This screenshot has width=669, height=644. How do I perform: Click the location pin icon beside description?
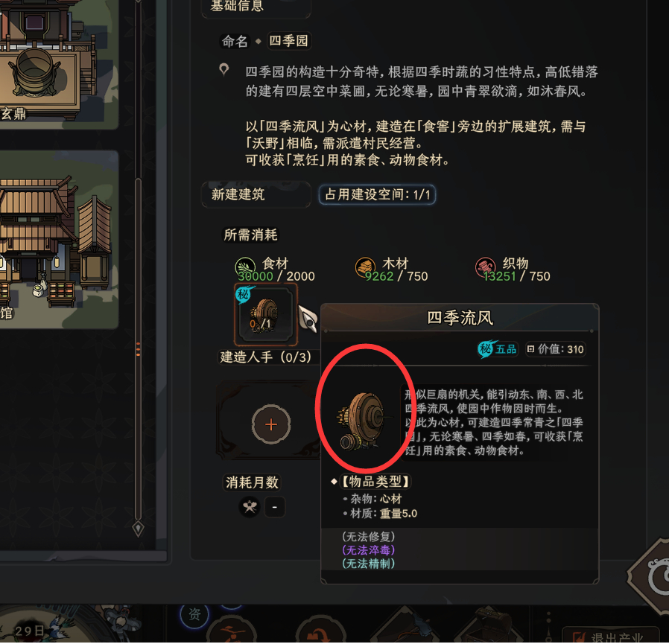click(224, 69)
